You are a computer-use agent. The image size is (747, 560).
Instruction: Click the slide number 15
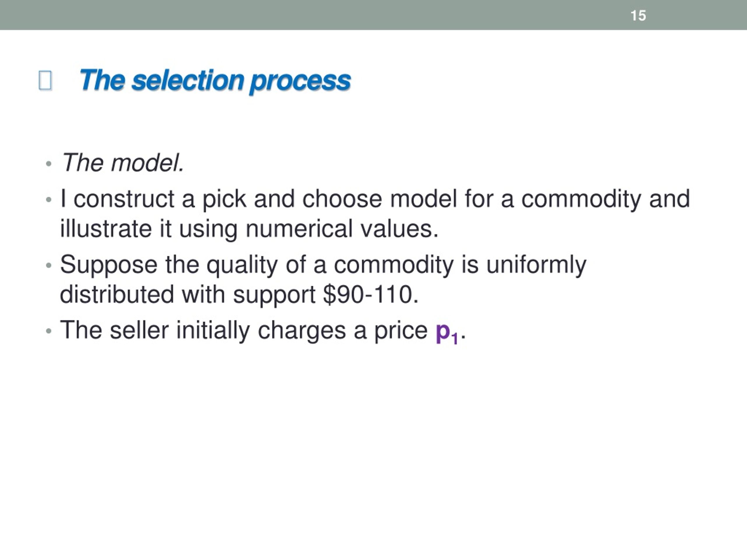(638, 16)
